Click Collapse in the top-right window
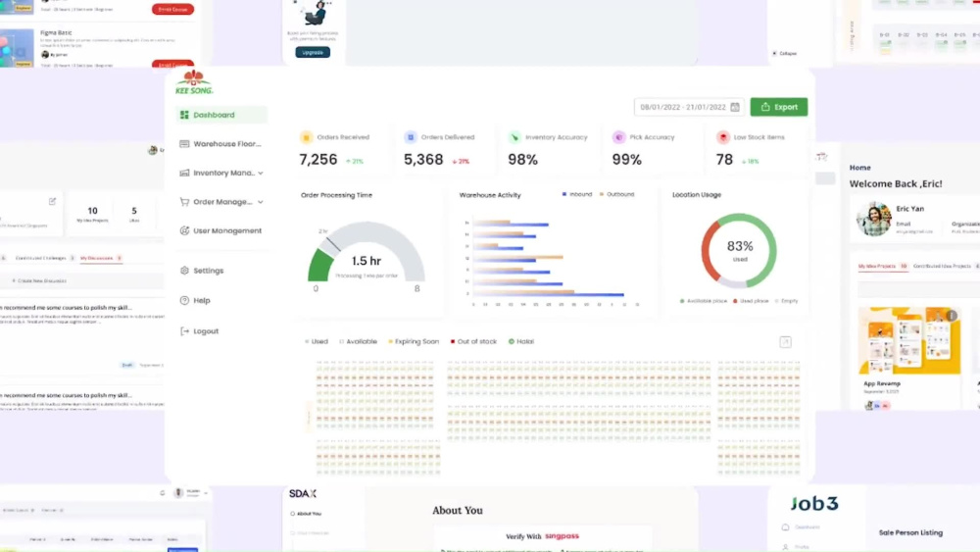This screenshot has height=552, width=980. point(784,54)
